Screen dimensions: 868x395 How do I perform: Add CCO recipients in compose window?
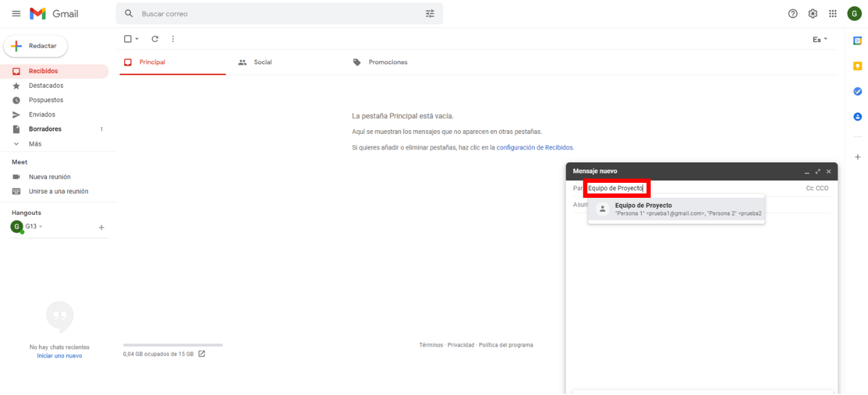[x=822, y=188]
